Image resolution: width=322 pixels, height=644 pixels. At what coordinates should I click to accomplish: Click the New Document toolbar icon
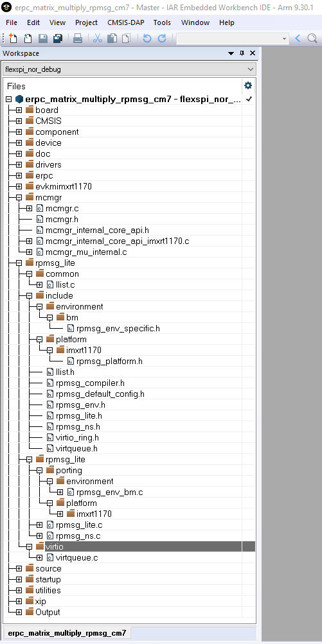tap(13, 39)
